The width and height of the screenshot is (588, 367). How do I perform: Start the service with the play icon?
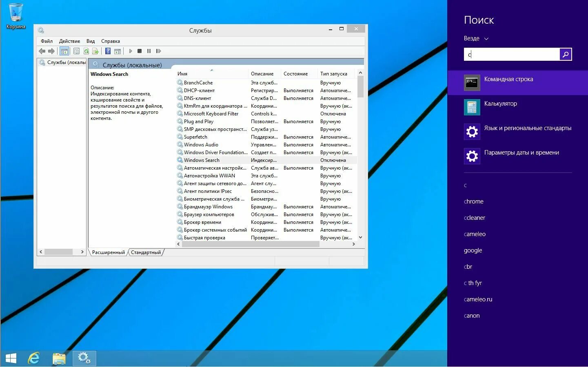[x=131, y=51]
